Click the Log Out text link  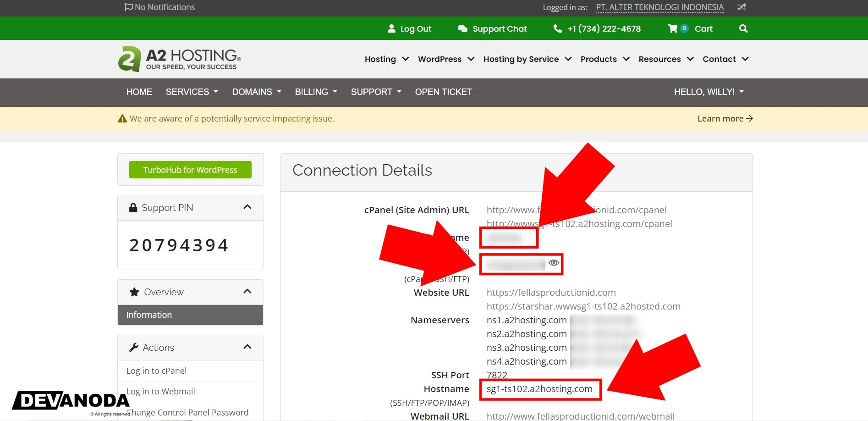(416, 29)
